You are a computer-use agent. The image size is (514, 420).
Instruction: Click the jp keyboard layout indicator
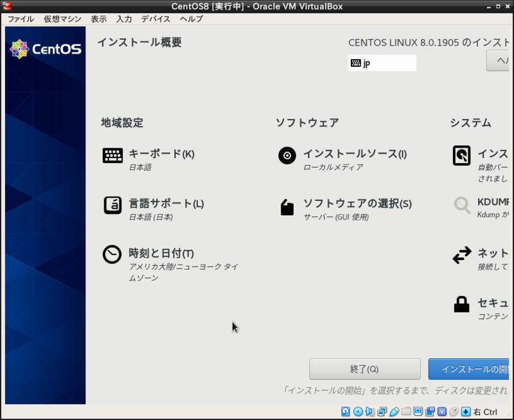click(382, 63)
